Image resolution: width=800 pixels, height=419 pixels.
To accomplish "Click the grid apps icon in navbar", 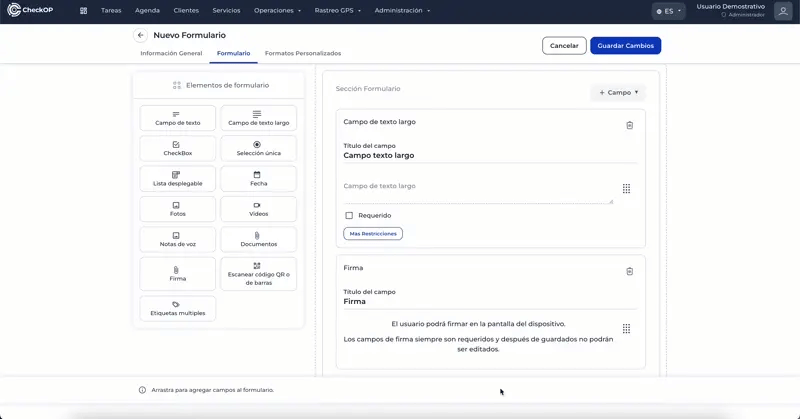I will click(x=83, y=11).
